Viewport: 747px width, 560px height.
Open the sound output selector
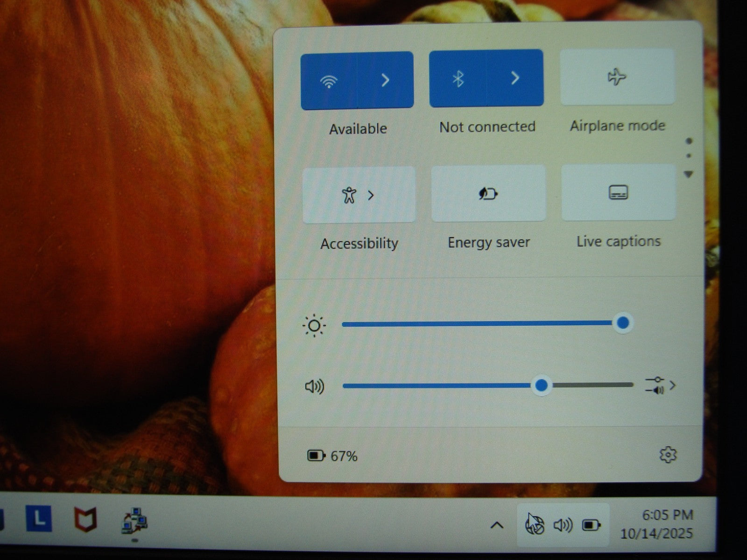[x=660, y=385]
